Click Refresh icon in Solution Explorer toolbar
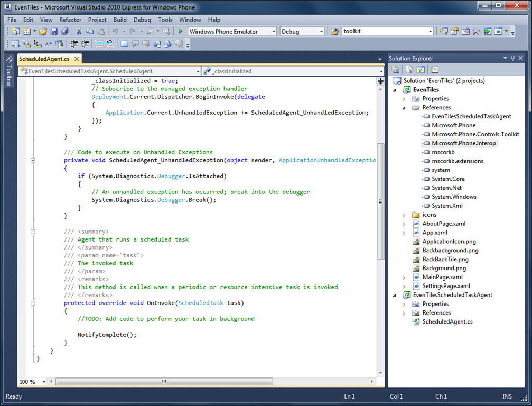The width and height of the screenshot is (532, 406). point(421,70)
